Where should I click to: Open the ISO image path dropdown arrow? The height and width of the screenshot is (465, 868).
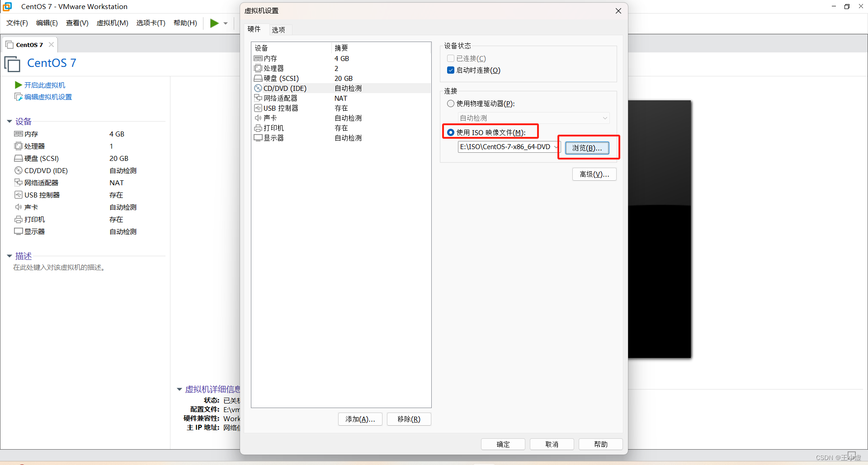(556, 147)
